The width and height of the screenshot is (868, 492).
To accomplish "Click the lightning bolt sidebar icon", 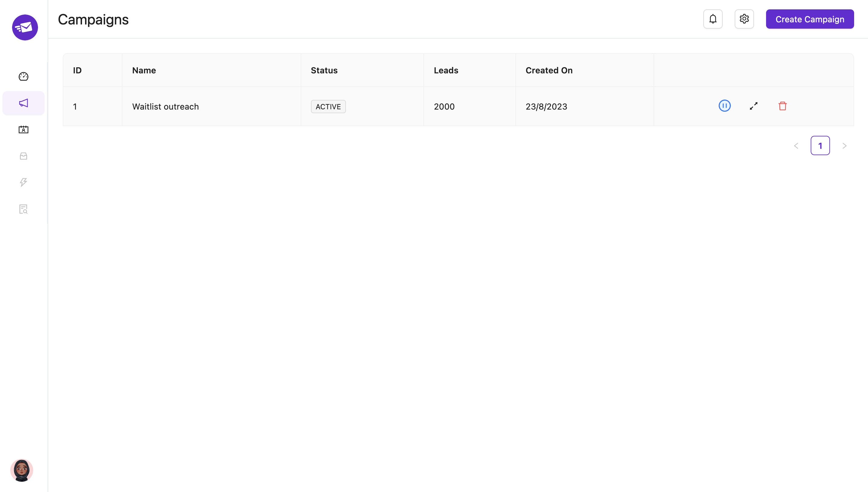I will [23, 183].
